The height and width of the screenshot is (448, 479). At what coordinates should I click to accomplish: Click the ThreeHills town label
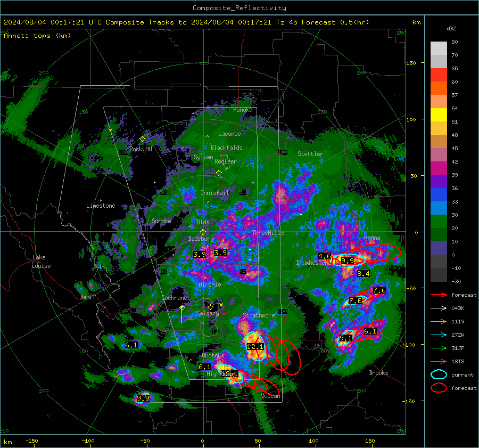click(x=268, y=233)
